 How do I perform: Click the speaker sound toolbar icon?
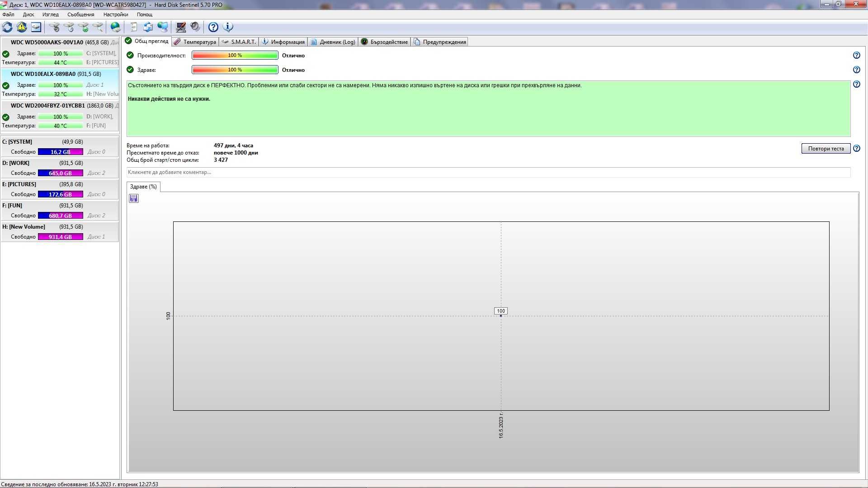195,27
